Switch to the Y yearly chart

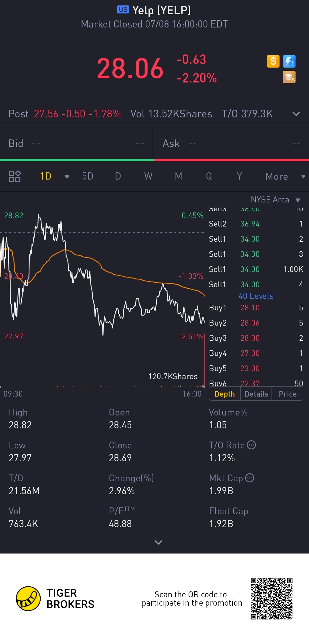[x=239, y=176]
